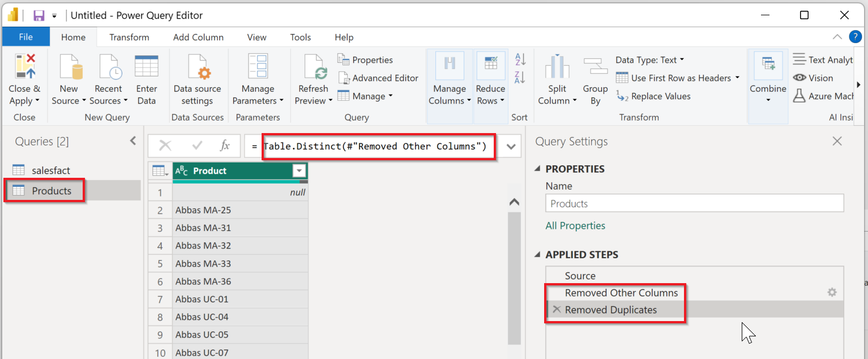Click the Close & Apply icon
The height and width of the screenshot is (359, 868).
click(25, 67)
